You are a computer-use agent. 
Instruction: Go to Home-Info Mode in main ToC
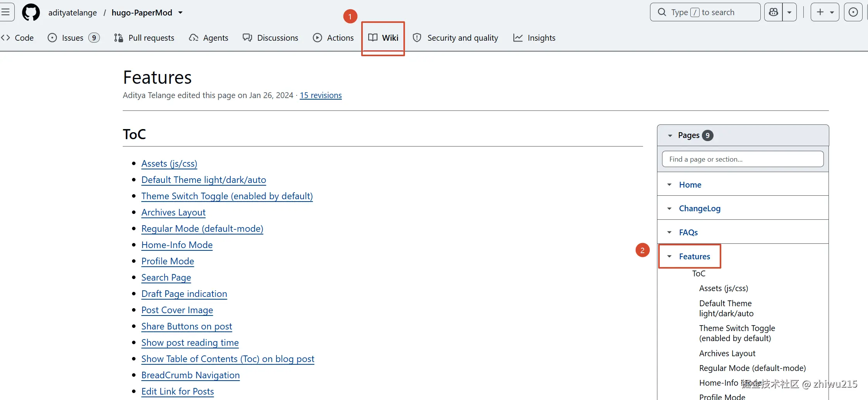pos(177,245)
